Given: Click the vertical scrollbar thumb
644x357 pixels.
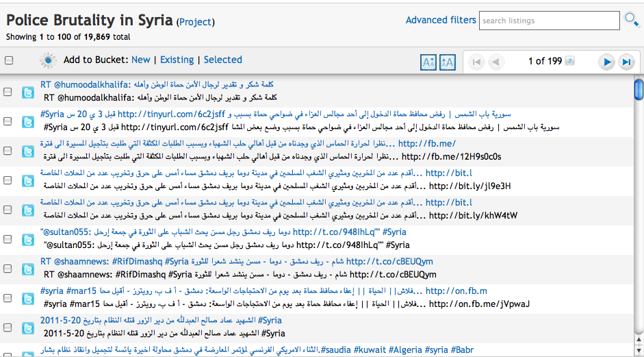Looking at the screenshot, I should [639, 88].
